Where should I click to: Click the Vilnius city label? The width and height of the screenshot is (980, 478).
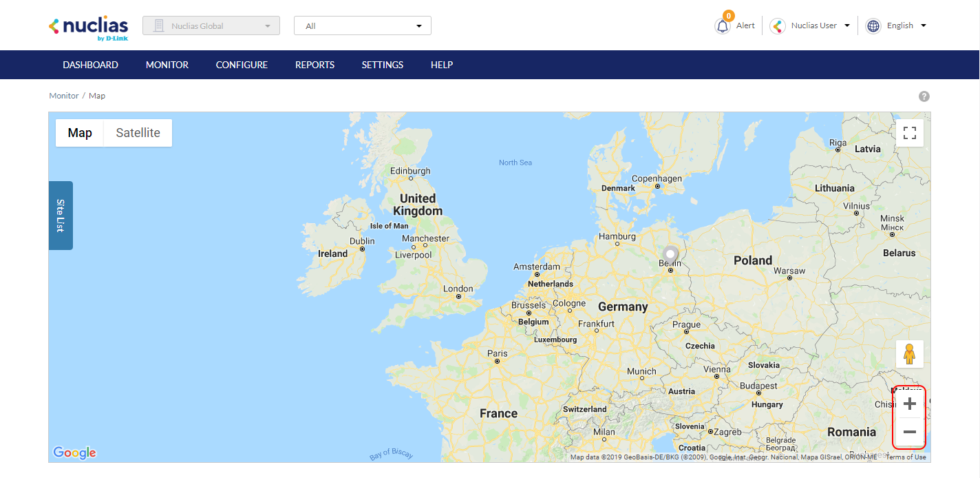[x=857, y=206]
